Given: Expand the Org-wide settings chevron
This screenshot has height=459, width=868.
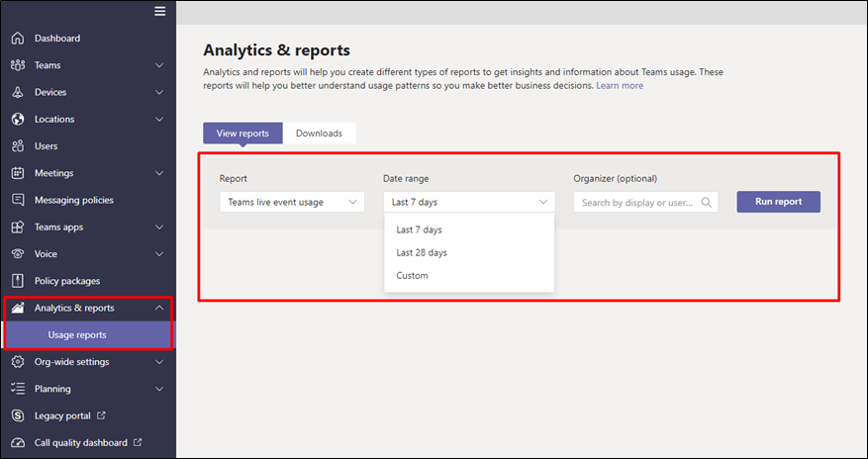Looking at the screenshot, I should [159, 362].
